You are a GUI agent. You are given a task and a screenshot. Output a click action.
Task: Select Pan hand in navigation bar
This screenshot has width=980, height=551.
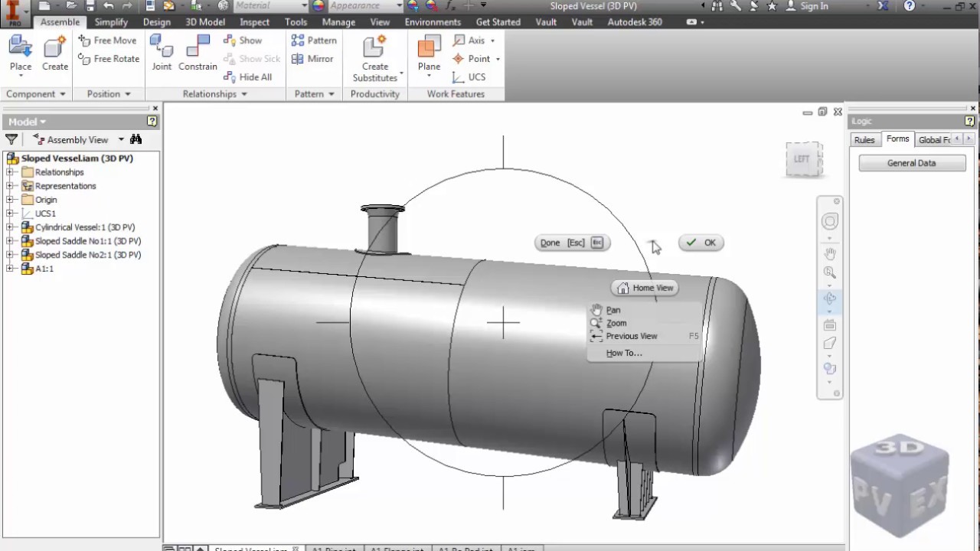click(x=830, y=253)
